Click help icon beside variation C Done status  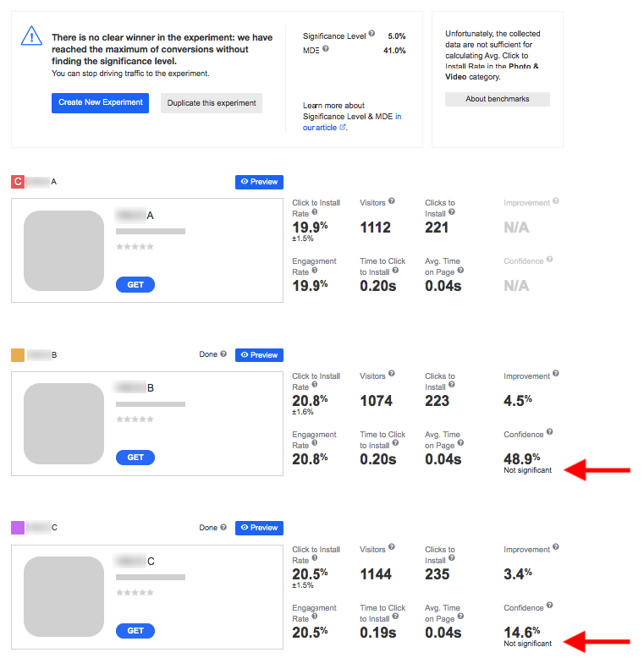pyautogui.click(x=223, y=527)
